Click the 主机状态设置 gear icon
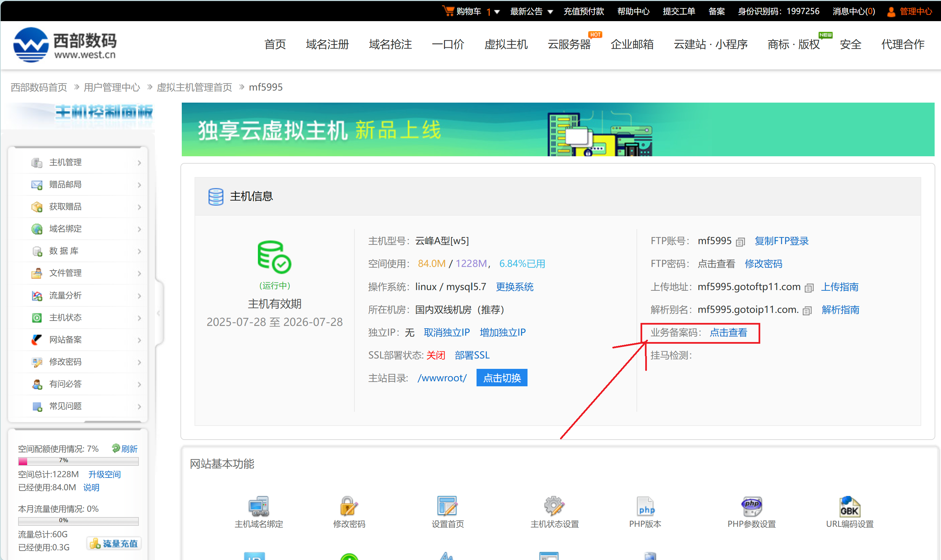 554,506
